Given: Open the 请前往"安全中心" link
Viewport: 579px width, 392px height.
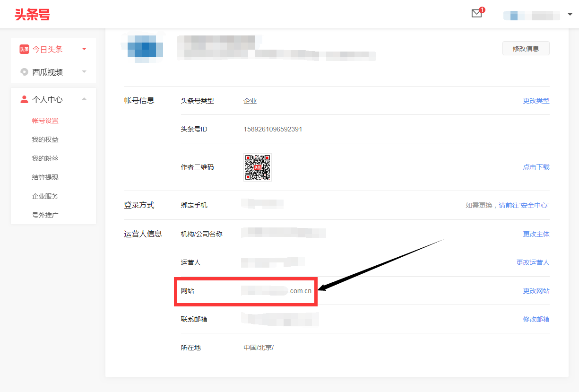Looking at the screenshot, I should [524, 205].
